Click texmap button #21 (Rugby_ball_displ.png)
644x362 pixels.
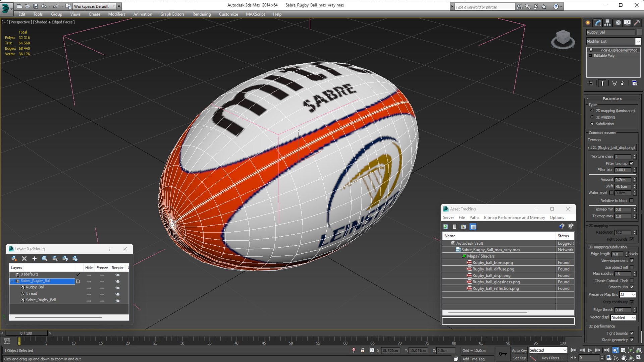pos(612,147)
